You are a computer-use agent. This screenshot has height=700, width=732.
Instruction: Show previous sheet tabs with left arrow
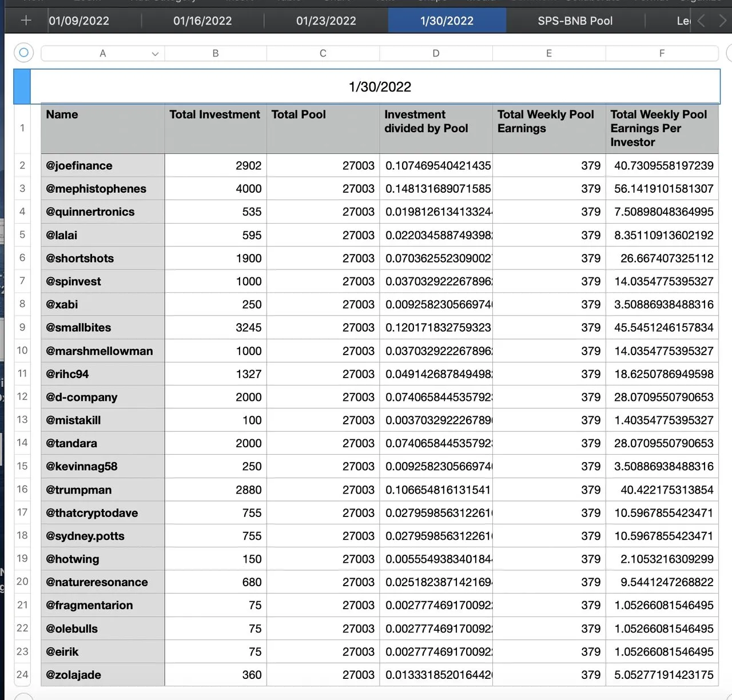702,21
